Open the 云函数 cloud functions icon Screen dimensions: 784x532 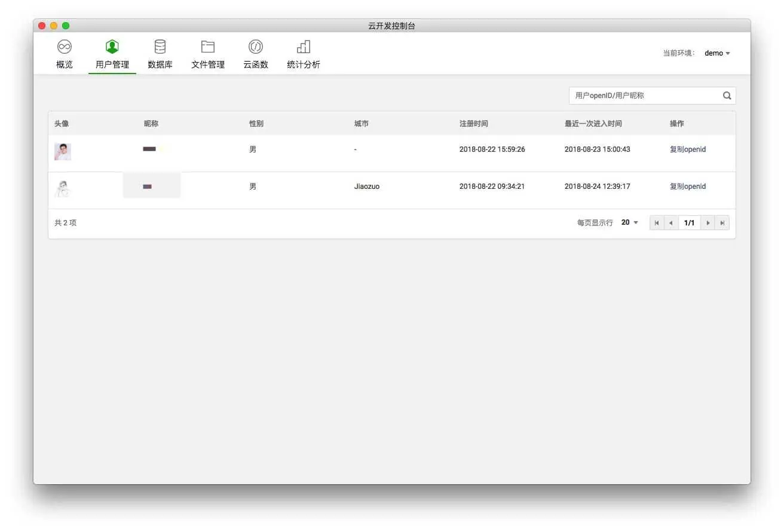[256, 47]
